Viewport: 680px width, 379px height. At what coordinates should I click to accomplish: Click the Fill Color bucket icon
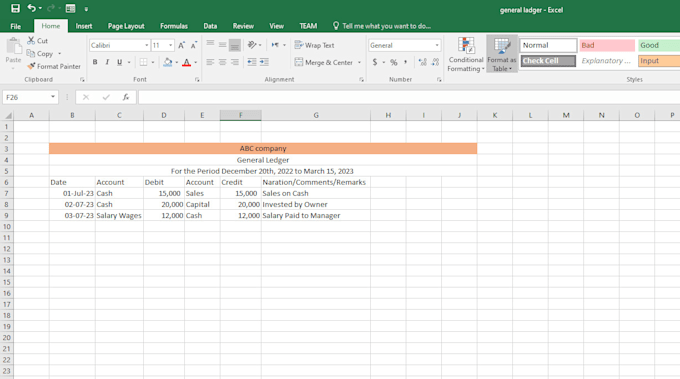point(168,62)
